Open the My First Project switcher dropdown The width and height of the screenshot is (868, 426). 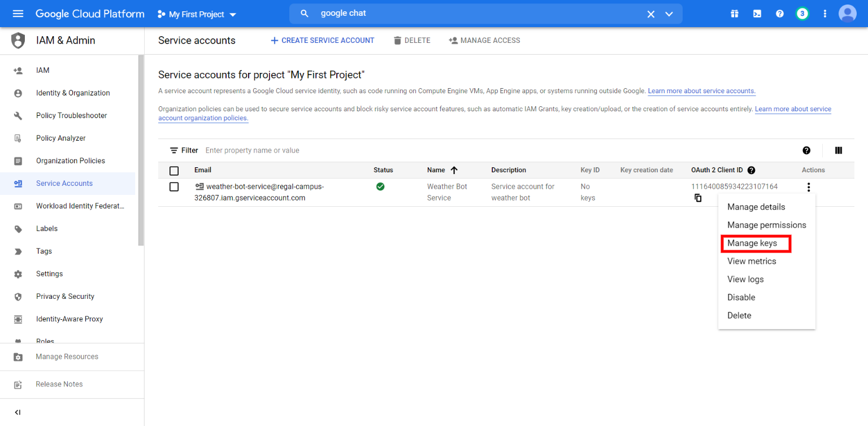(x=196, y=14)
